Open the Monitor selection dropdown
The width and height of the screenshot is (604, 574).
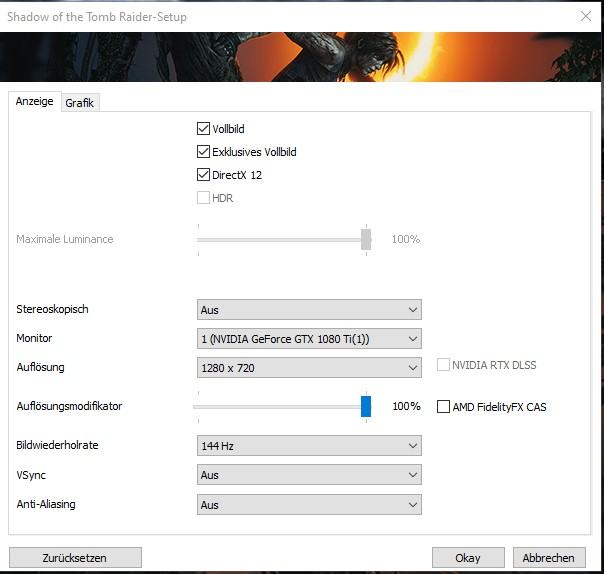tap(309, 339)
